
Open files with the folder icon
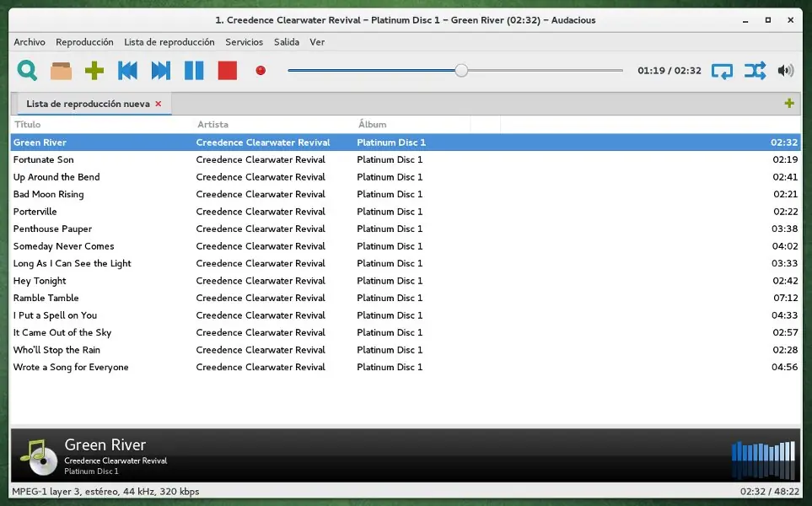[x=61, y=71]
